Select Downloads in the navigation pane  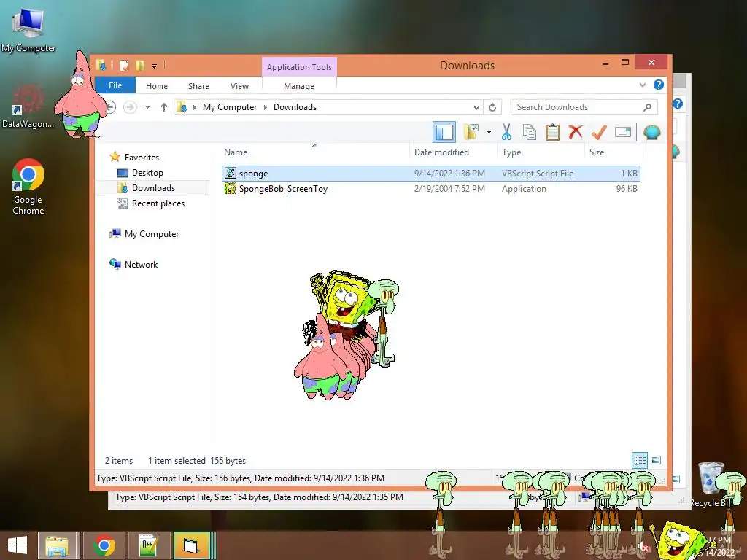[153, 187]
